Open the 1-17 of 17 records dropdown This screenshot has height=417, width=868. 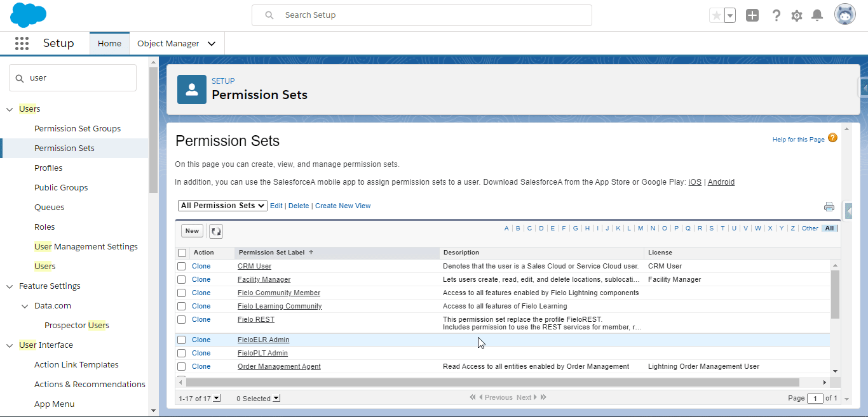pos(216,399)
